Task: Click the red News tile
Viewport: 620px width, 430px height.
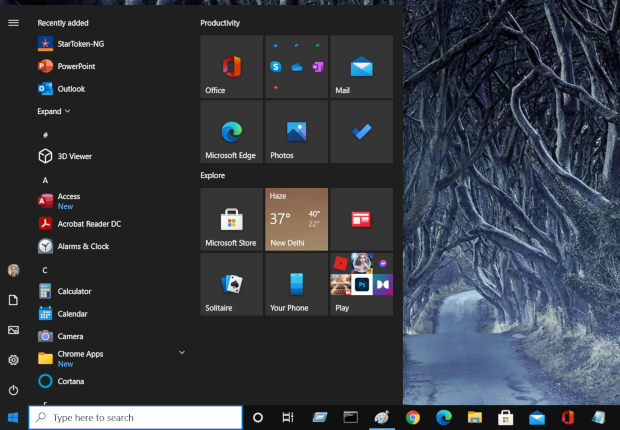Action: tap(361, 219)
